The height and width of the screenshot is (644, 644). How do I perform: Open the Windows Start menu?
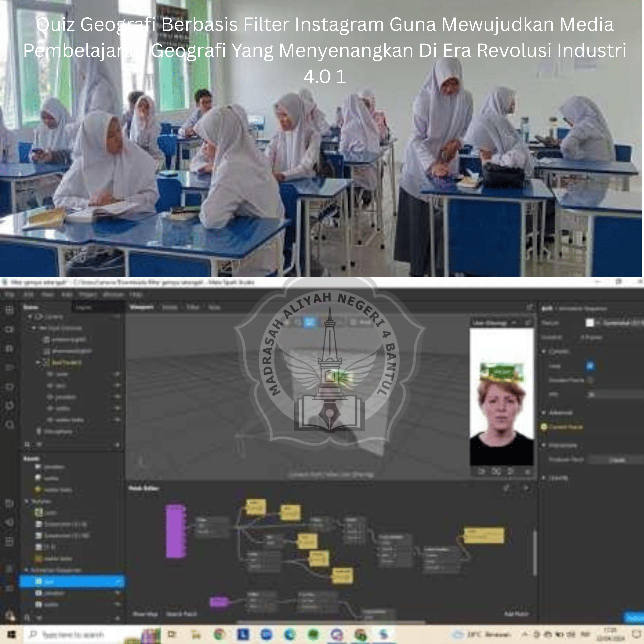click(11, 634)
